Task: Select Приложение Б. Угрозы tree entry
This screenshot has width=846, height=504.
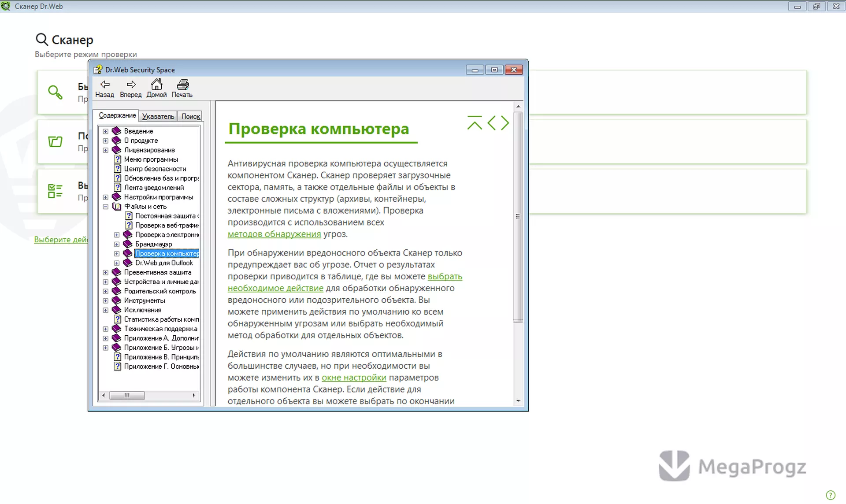Action: click(x=161, y=348)
